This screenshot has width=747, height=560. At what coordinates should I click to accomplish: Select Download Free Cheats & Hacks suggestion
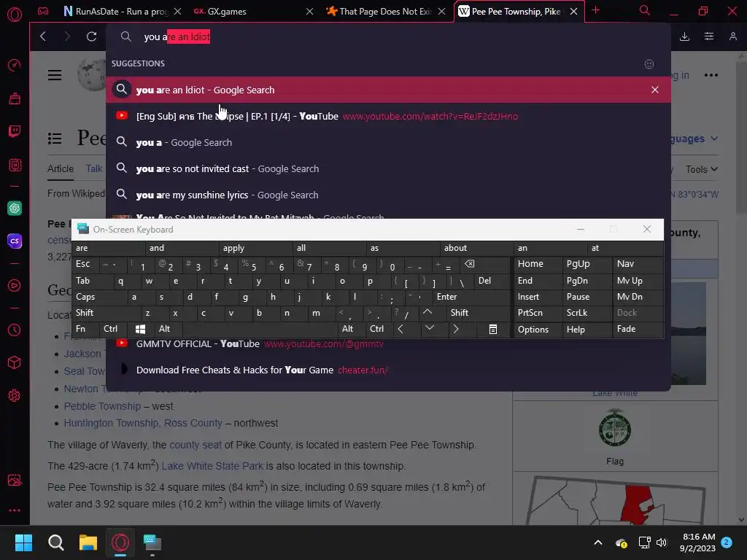point(388,370)
